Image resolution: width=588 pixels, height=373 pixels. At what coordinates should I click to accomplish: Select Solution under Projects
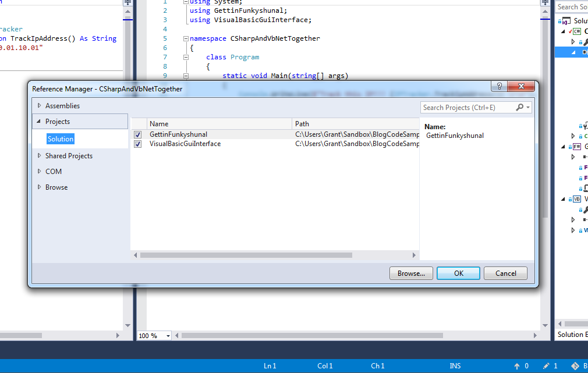pyautogui.click(x=61, y=139)
